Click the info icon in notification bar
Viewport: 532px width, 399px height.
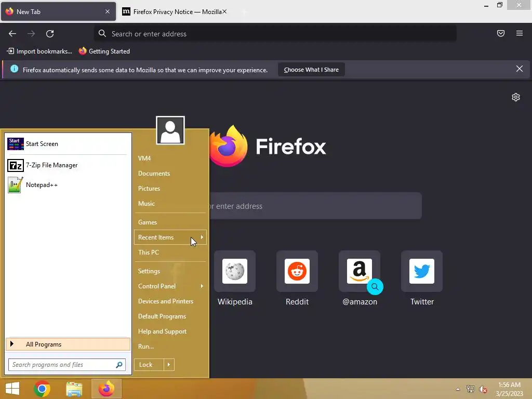coord(14,69)
